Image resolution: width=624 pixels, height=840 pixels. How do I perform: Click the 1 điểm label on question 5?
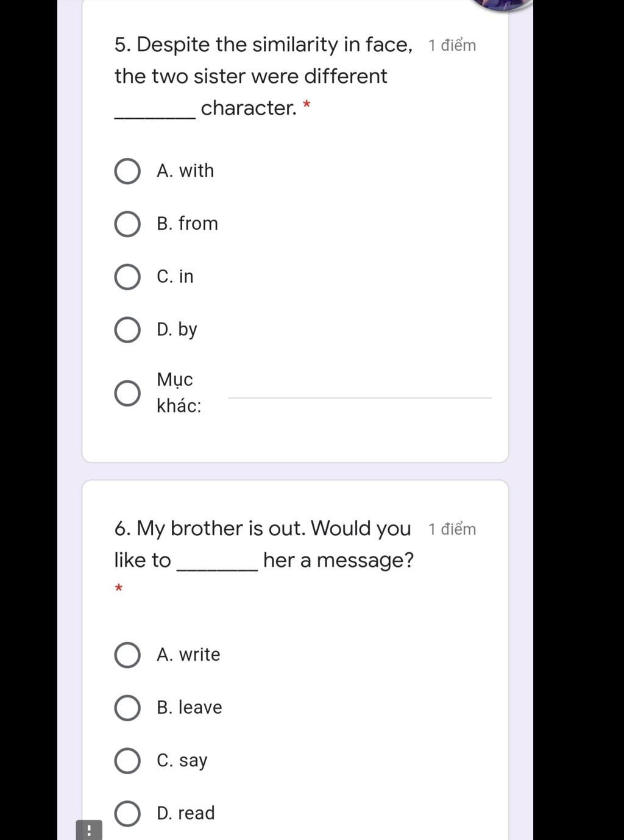pyautogui.click(x=452, y=45)
